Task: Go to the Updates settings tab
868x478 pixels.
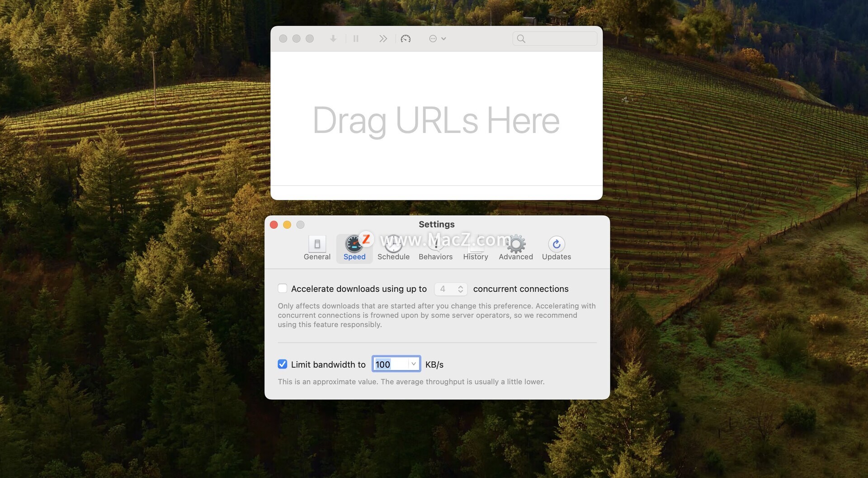Action: click(557, 248)
